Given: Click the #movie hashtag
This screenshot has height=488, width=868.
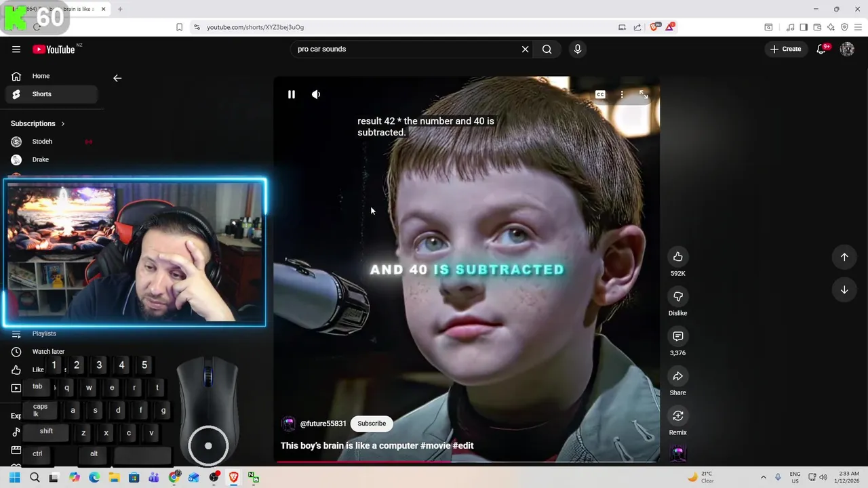Looking at the screenshot, I should point(435,445).
